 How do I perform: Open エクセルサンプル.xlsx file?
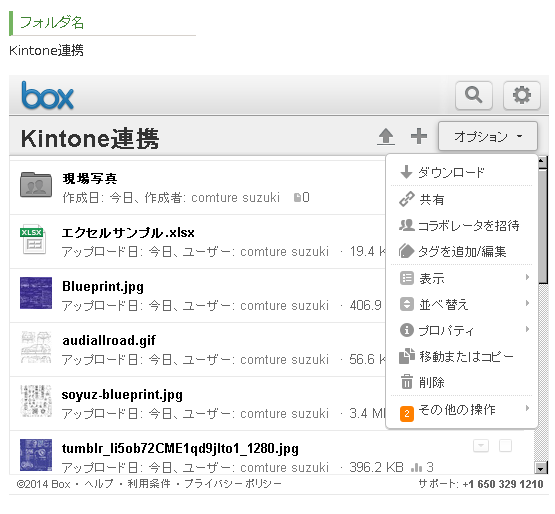click(128, 233)
